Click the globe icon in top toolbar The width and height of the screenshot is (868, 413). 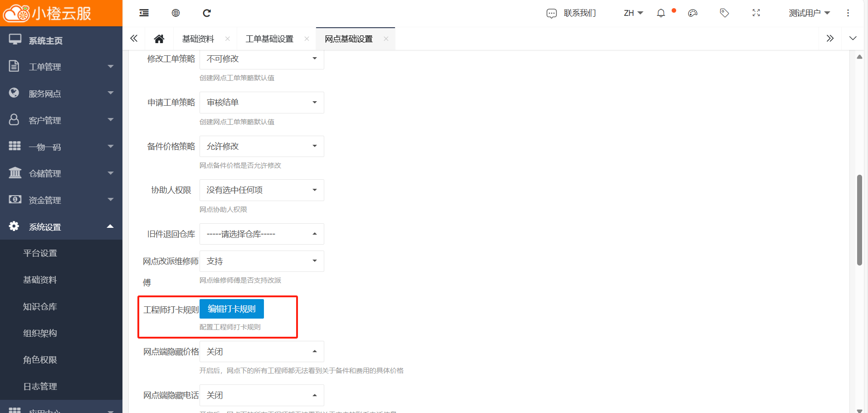pos(176,13)
